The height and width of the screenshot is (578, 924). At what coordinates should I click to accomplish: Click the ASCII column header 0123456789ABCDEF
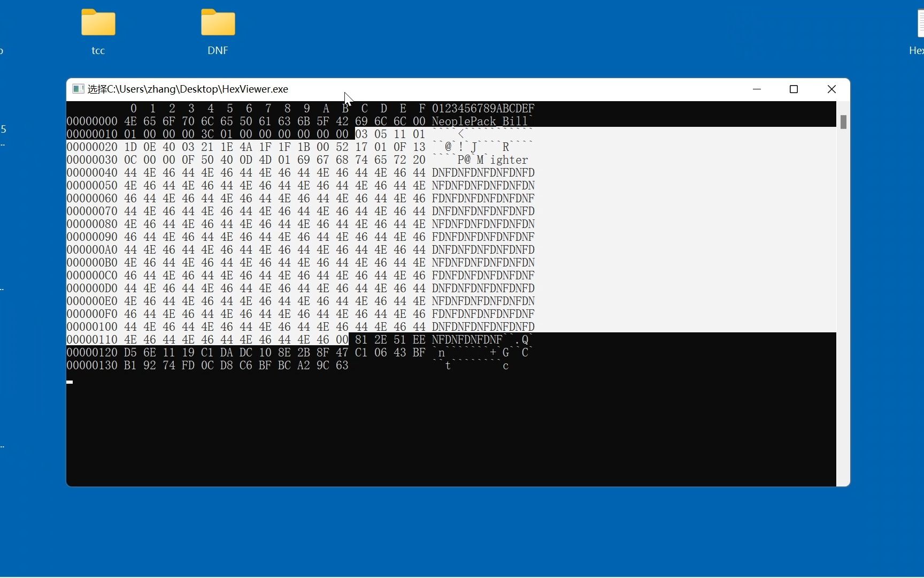click(x=483, y=109)
